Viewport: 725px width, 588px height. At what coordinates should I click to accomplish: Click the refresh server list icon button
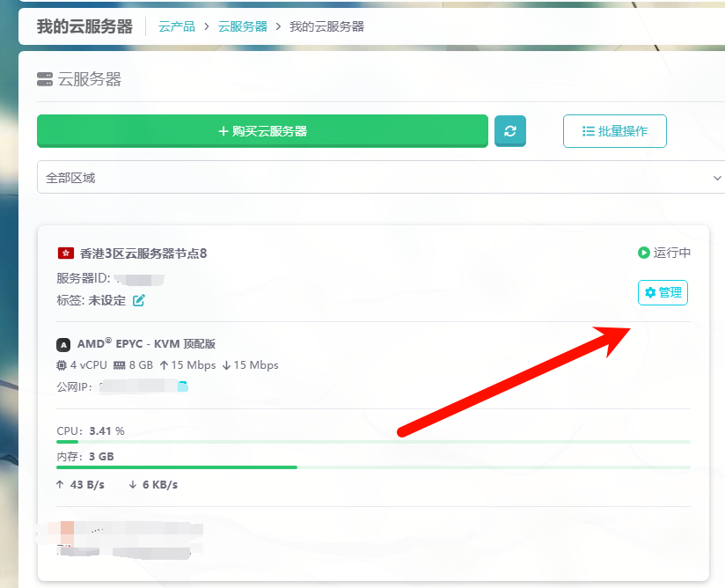[x=509, y=131]
